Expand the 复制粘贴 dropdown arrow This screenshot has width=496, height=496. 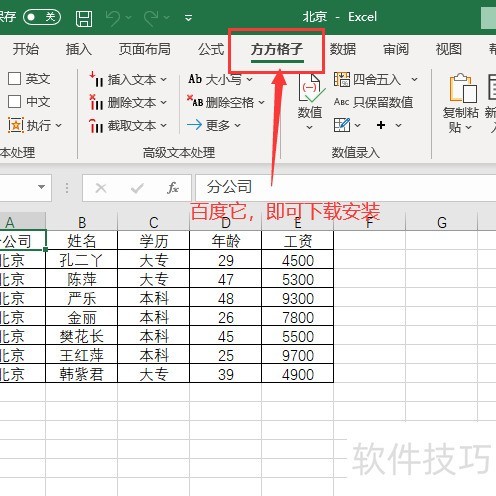click(x=468, y=127)
